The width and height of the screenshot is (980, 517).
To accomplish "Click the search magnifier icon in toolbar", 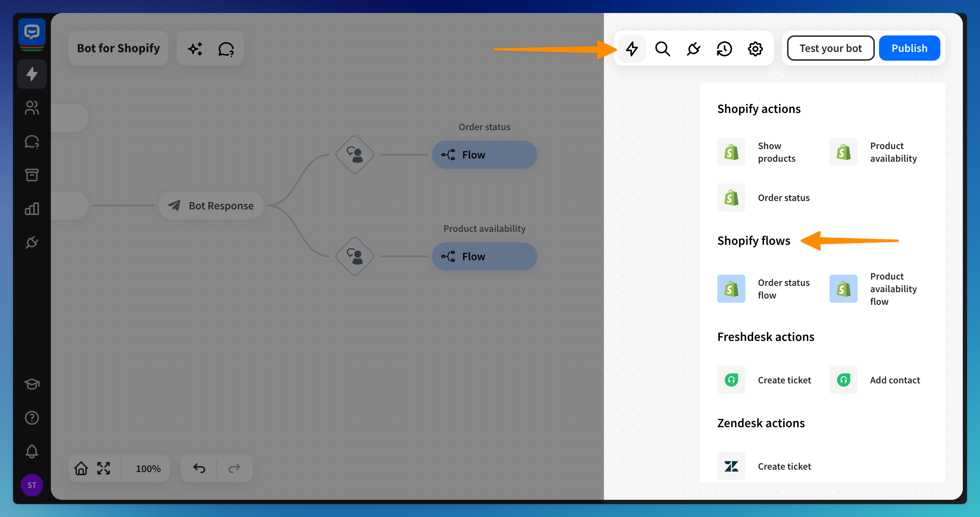I will click(x=662, y=48).
